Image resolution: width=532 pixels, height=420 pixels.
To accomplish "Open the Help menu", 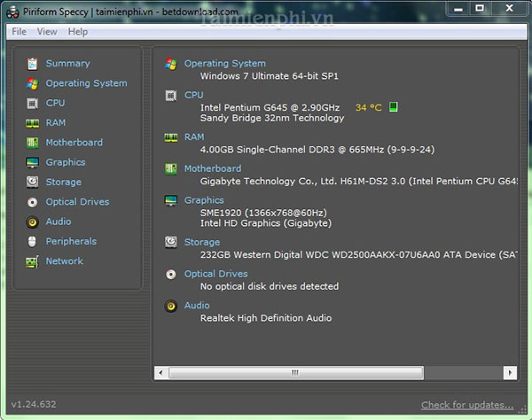I will point(78,32).
